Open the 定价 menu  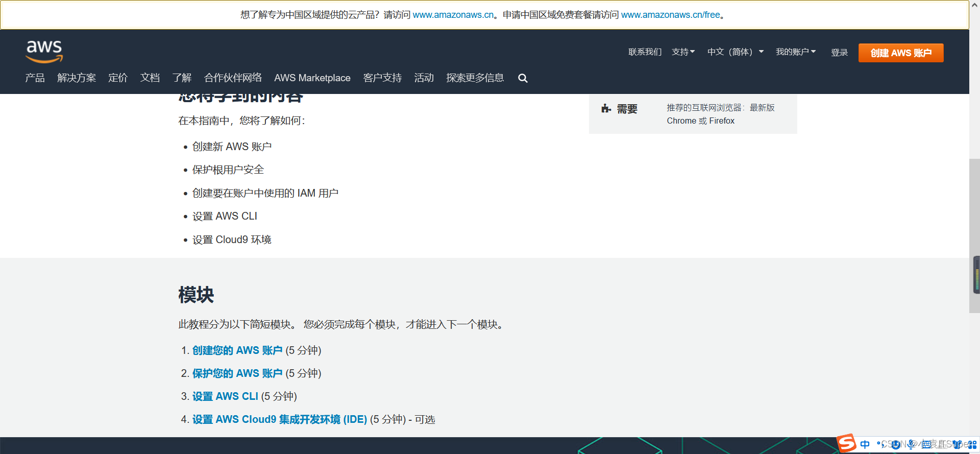tap(118, 78)
